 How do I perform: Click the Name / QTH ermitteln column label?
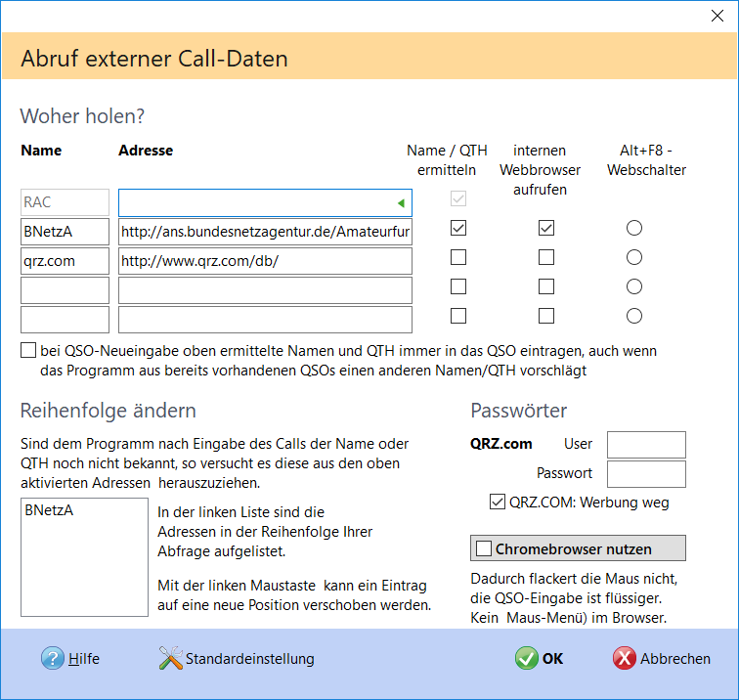[x=447, y=159]
